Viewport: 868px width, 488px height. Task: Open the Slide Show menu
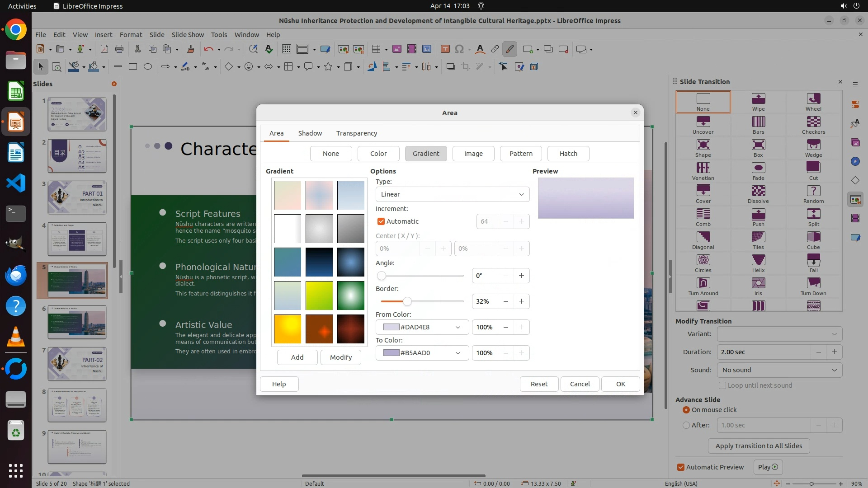point(188,34)
